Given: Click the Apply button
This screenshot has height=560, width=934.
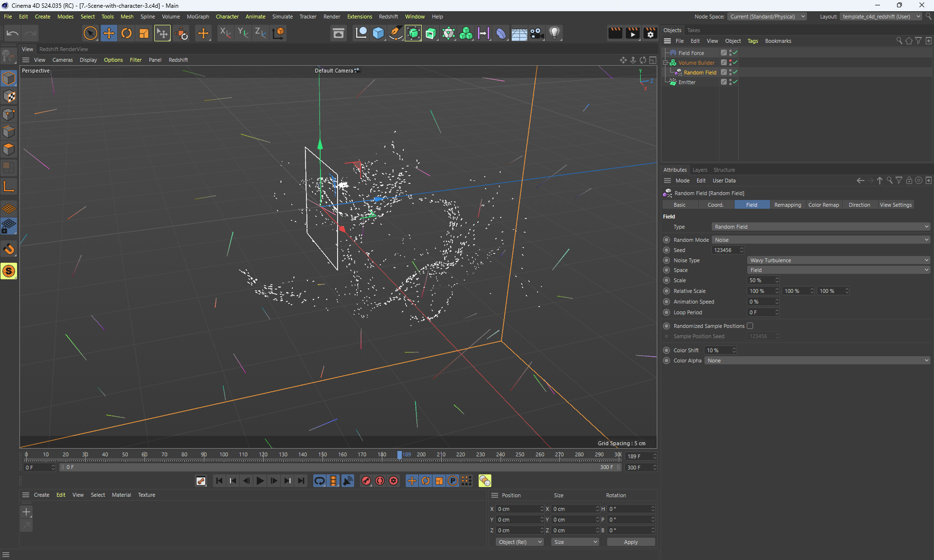Looking at the screenshot, I should pyautogui.click(x=630, y=542).
